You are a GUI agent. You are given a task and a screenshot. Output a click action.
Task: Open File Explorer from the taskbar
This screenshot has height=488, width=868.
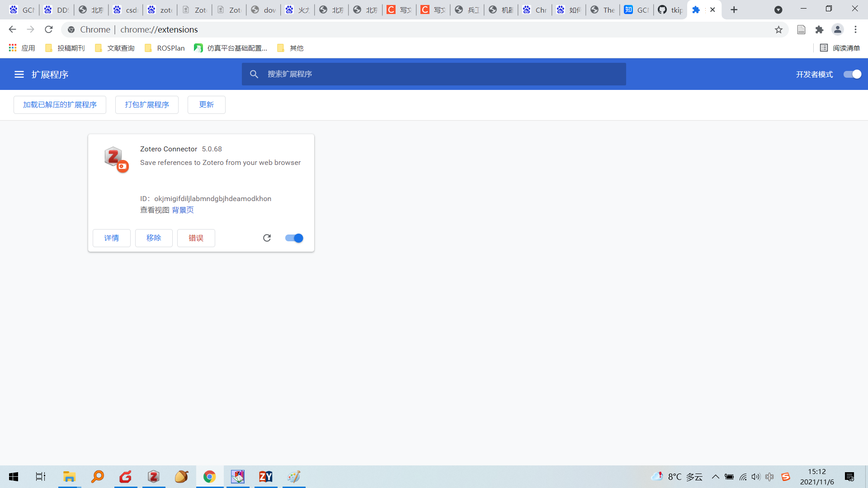click(x=69, y=477)
